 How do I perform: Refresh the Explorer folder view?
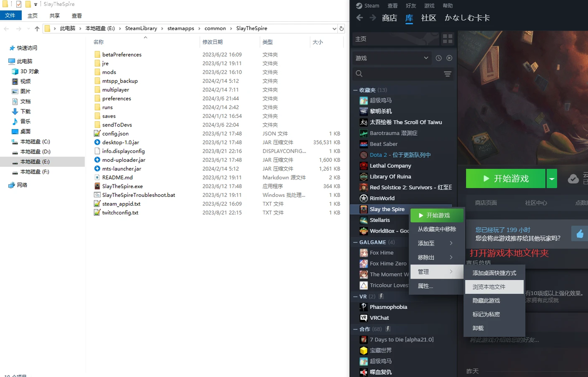pos(342,29)
